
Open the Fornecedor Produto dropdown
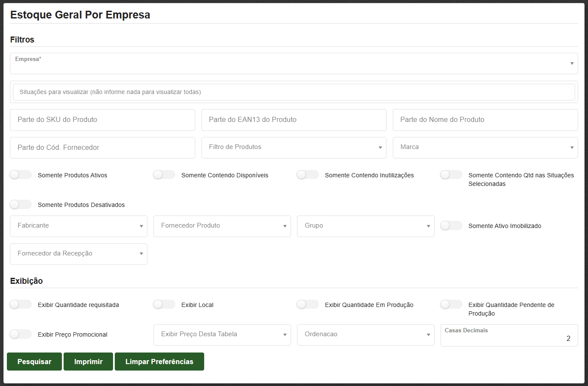[x=222, y=226]
